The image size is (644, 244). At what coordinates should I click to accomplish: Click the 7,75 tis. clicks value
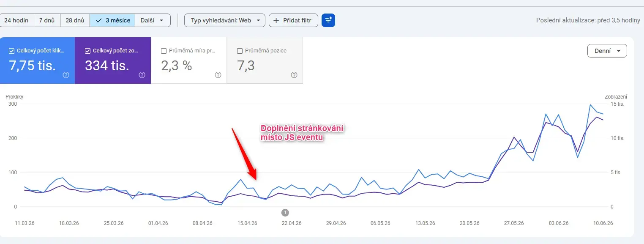33,66
